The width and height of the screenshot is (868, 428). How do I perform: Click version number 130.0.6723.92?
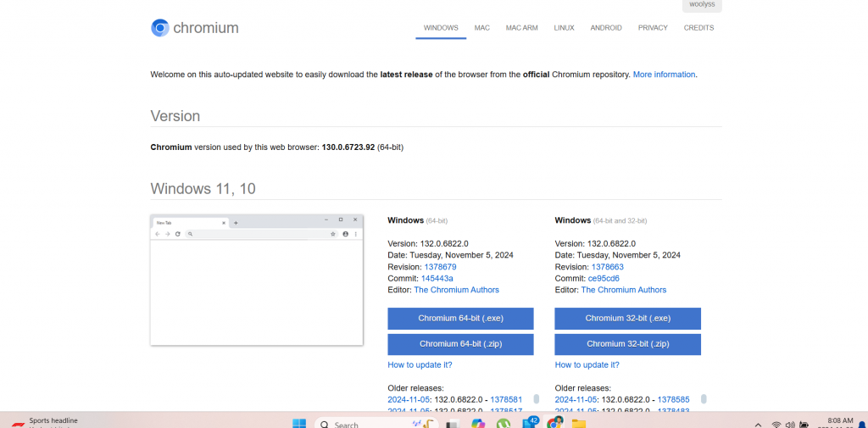pyautogui.click(x=348, y=147)
